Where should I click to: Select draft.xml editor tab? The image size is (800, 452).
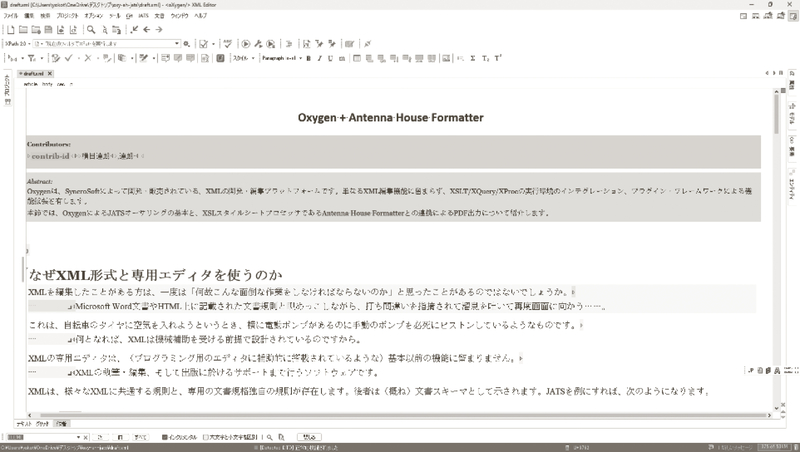pyautogui.click(x=34, y=73)
